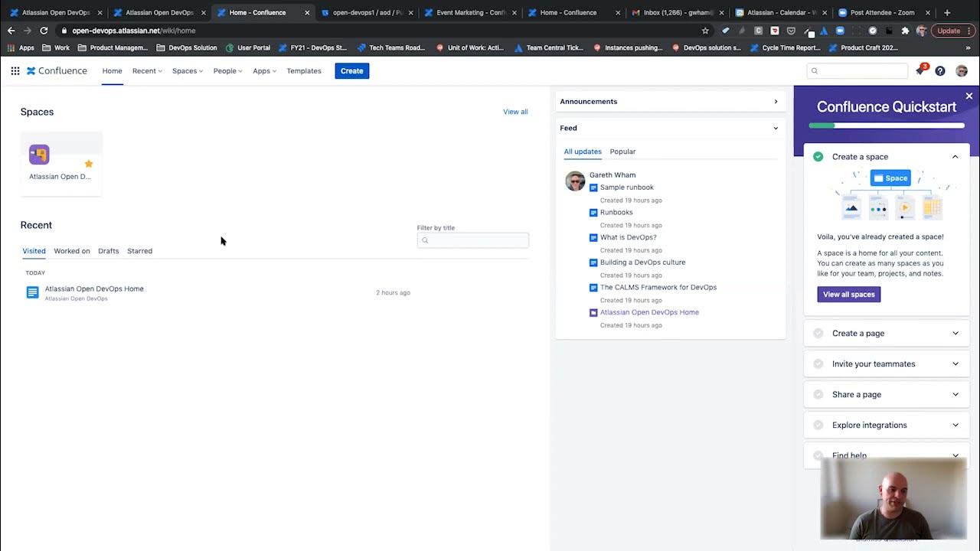The image size is (980, 551).
Task: Open the app switcher grid icon
Action: pyautogui.click(x=15, y=70)
